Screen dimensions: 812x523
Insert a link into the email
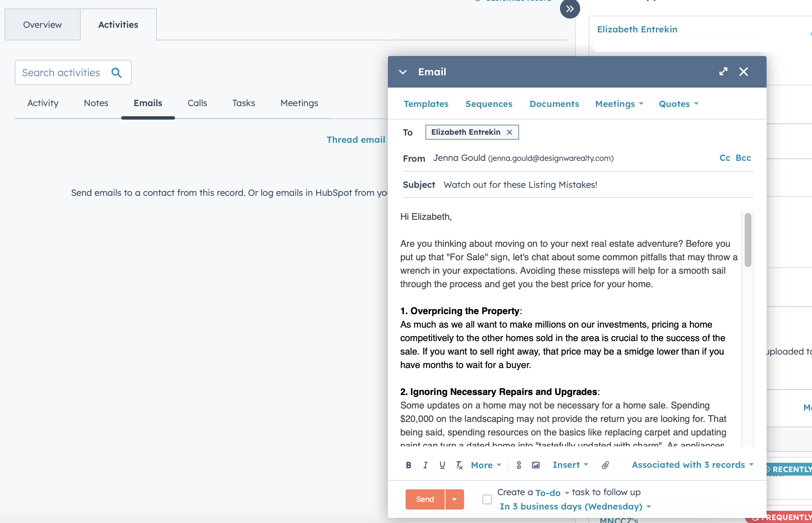(519, 465)
